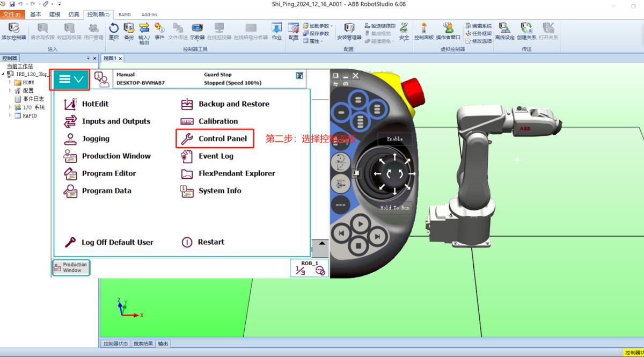Switch to the RAPID ribbon tab
Screen dimensions: 644x357
click(x=125, y=14)
